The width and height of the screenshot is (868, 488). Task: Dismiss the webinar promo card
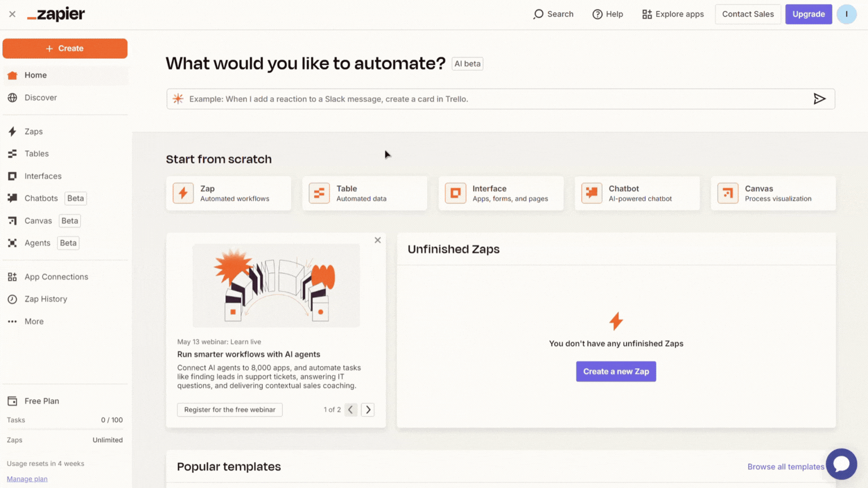click(377, 240)
